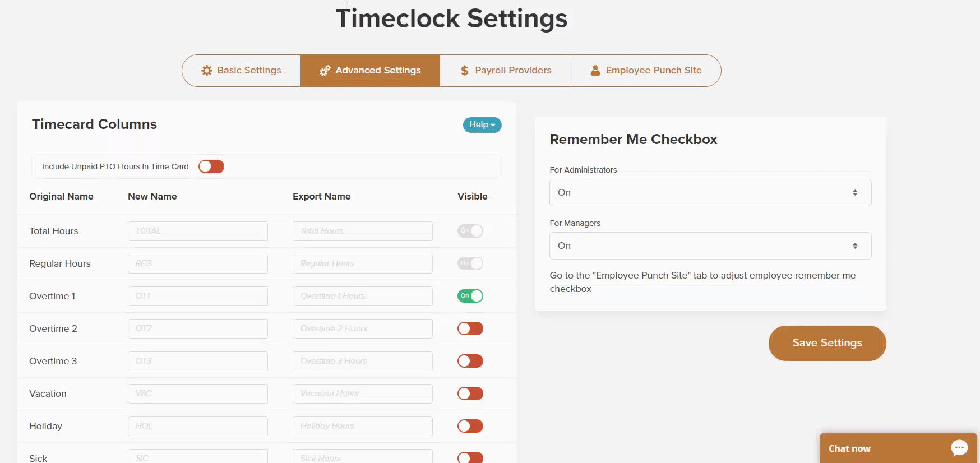Click the gear icon on Basic Settings
This screenshot has width=980, height=463.
(x=206, y=70)
